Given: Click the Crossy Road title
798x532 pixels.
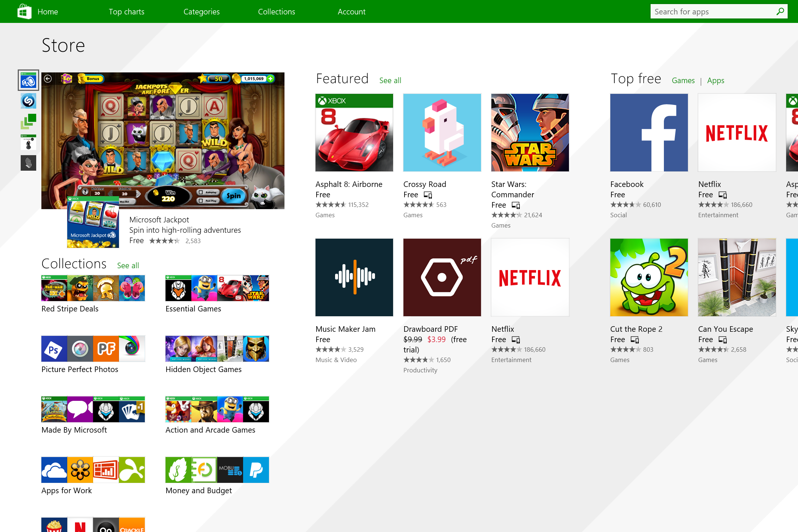Looking at the screenshot, I should click(x=424, y=184).
